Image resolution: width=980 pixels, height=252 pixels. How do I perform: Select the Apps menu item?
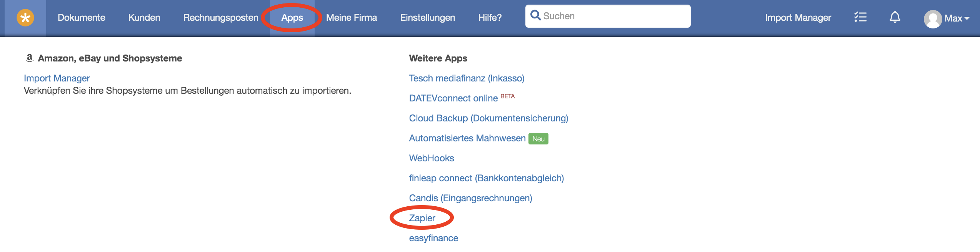(x=292, y=18)
